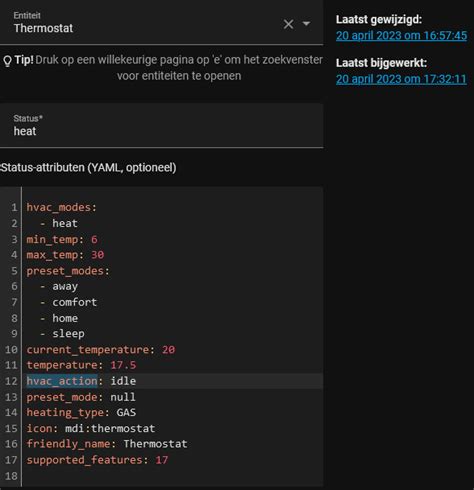
Task: Click the comfort preset list entry
Action: pyautogui.click(x=74, y=302)
